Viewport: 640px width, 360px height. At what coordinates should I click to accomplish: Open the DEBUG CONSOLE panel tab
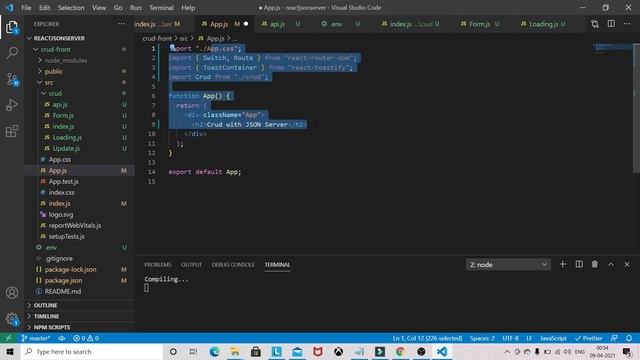point(233,264)
